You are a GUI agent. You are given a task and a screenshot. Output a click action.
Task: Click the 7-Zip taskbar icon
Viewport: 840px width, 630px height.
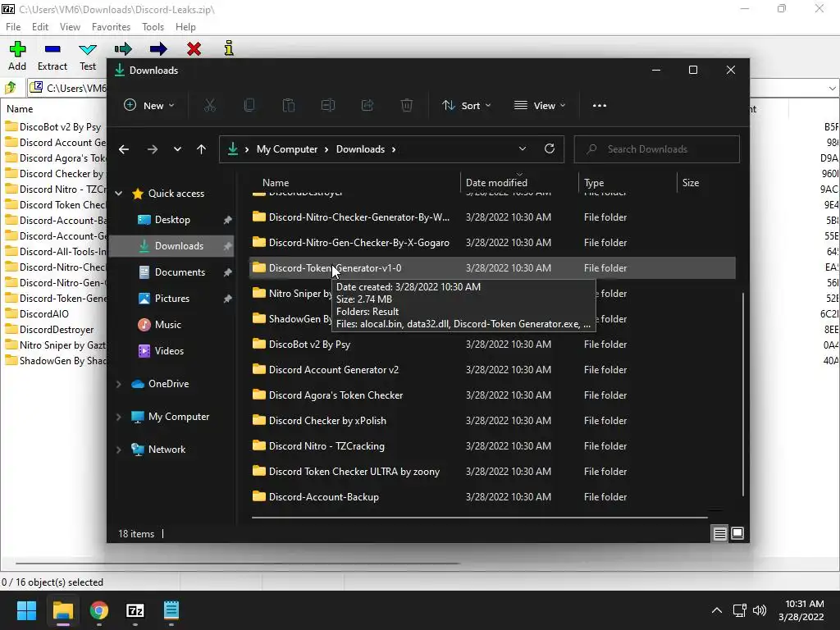point(135,610)
